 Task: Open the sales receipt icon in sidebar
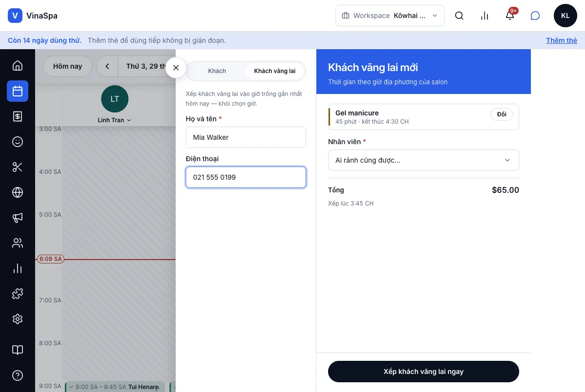18,116
